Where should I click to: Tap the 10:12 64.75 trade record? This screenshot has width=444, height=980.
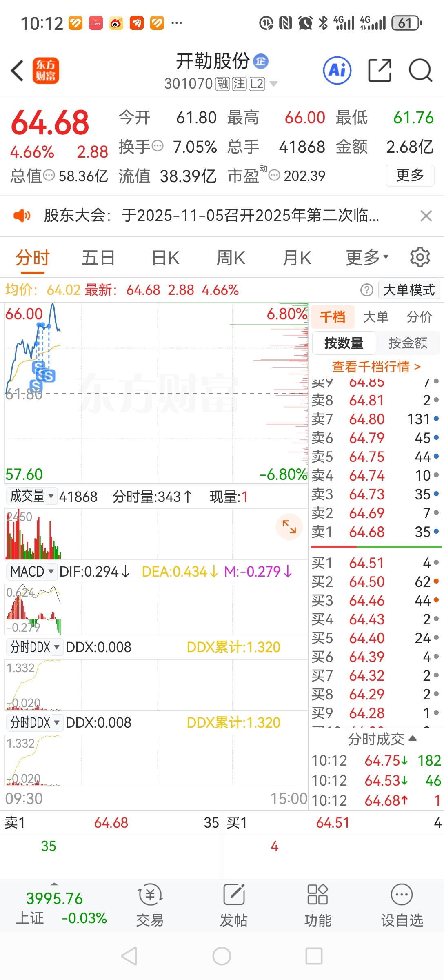(377, 760)
